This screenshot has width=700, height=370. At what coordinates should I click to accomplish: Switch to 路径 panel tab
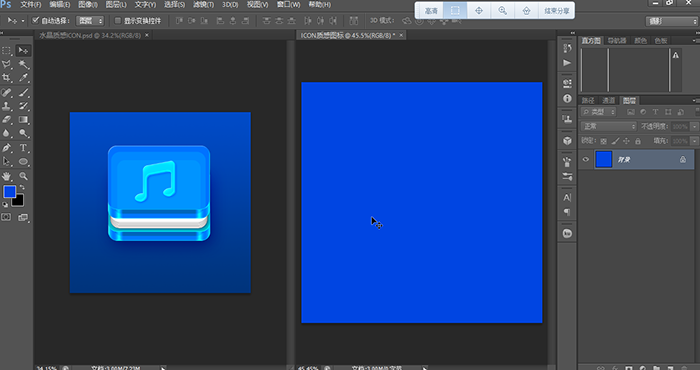[x=588, y=101]
